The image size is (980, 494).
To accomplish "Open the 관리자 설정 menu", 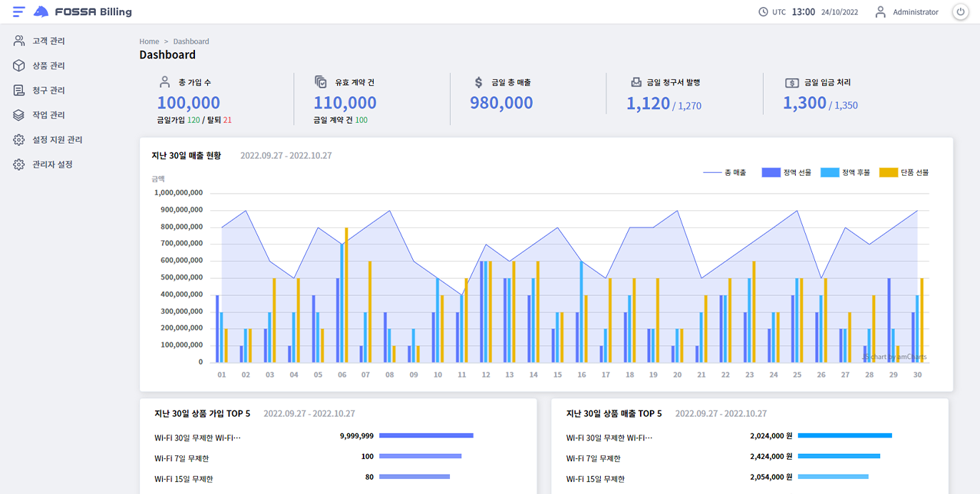I will (52, 164).
